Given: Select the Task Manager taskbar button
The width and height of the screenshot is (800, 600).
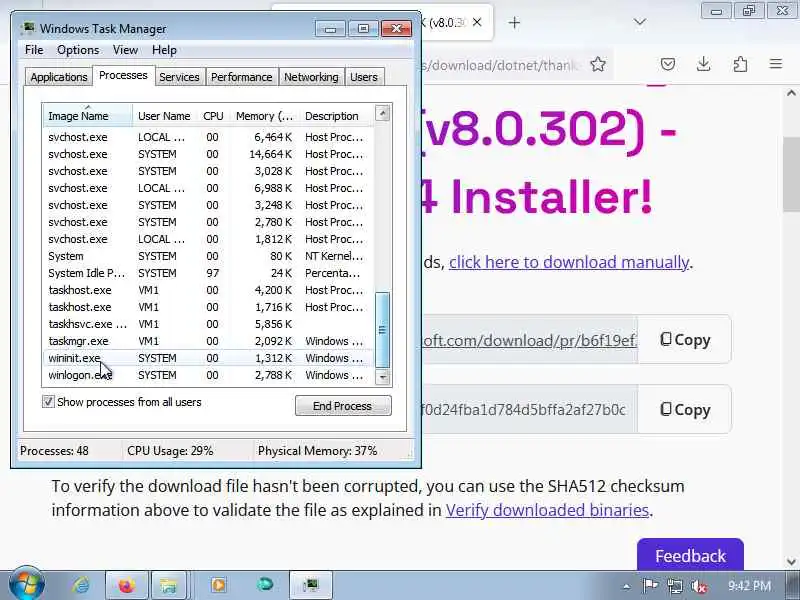Looking at the screenshot, I should tap(311, 585).
